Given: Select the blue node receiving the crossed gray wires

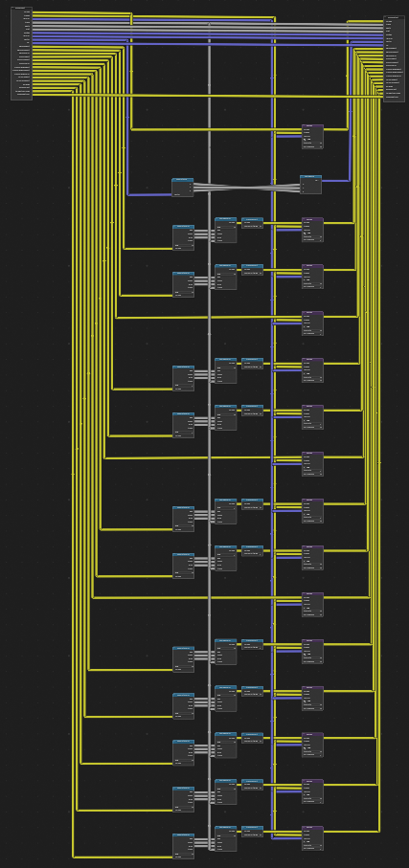Looking at the screenshot, I should (x=310, y=185).
